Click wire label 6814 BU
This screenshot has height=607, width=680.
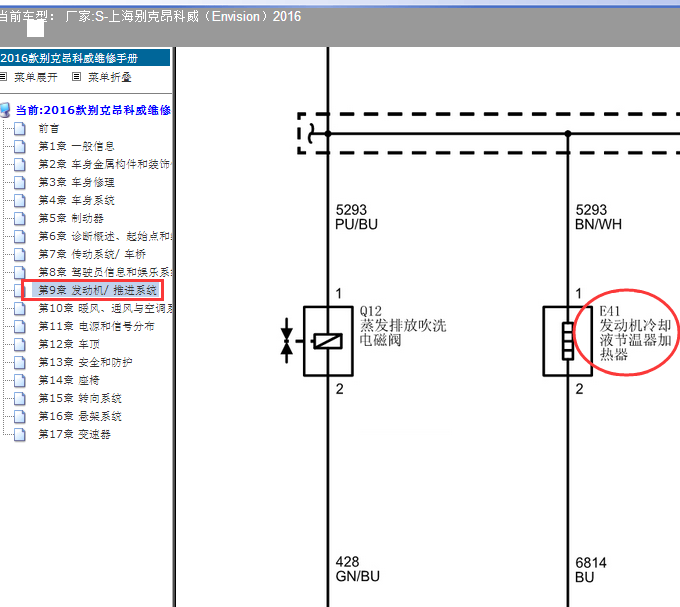591,570
